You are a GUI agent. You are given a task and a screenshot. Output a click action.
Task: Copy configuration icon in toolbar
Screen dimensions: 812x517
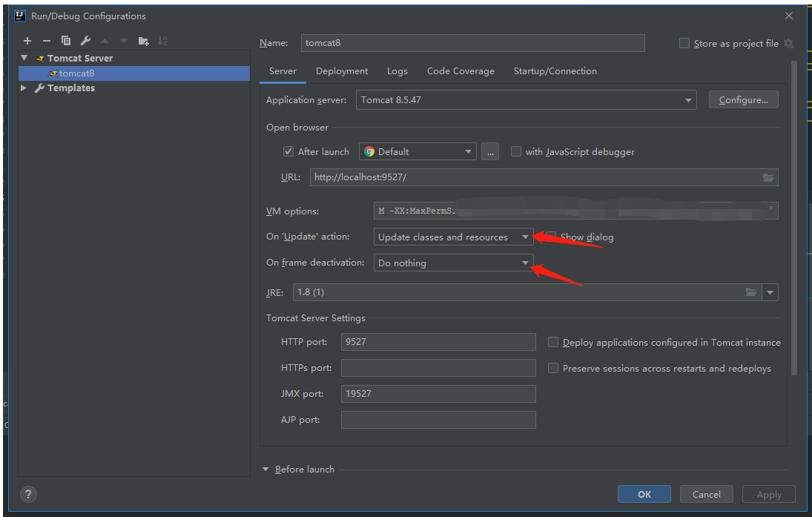click(66, 41)
